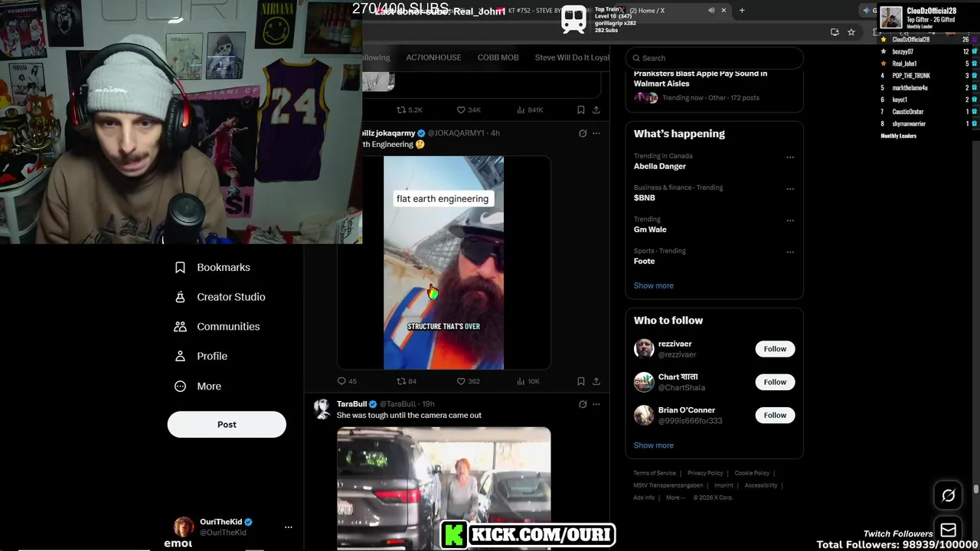Show more under Who to follow

pos(654,445)
